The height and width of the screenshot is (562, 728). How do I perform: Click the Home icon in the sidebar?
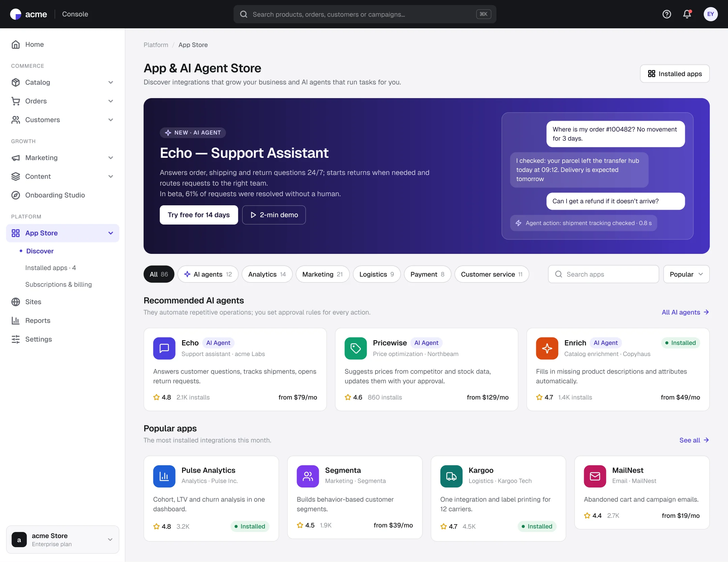[x=16, y=45]
